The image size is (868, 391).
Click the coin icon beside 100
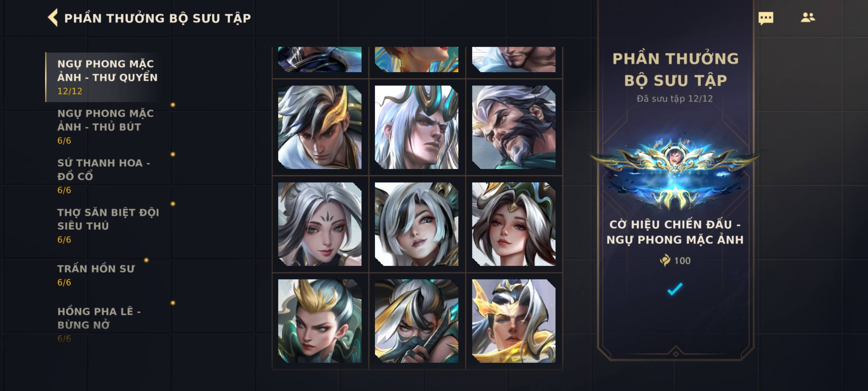click(x=665, y=260)
